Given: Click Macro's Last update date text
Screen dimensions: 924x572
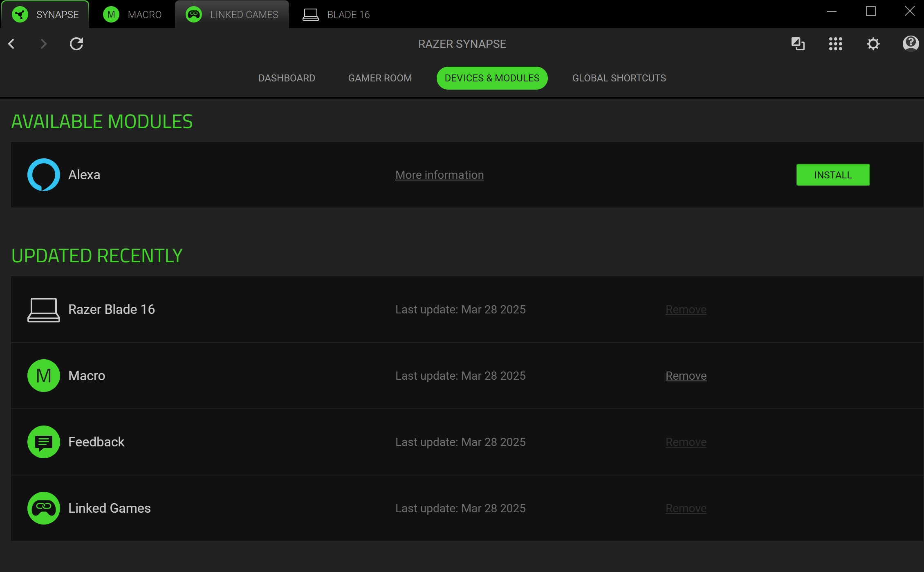Looking at the screenshot, I should (460, 376).
